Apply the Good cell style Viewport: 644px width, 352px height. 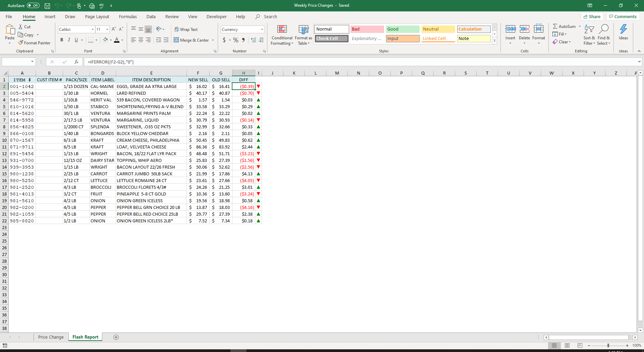(x=402, y=29)
